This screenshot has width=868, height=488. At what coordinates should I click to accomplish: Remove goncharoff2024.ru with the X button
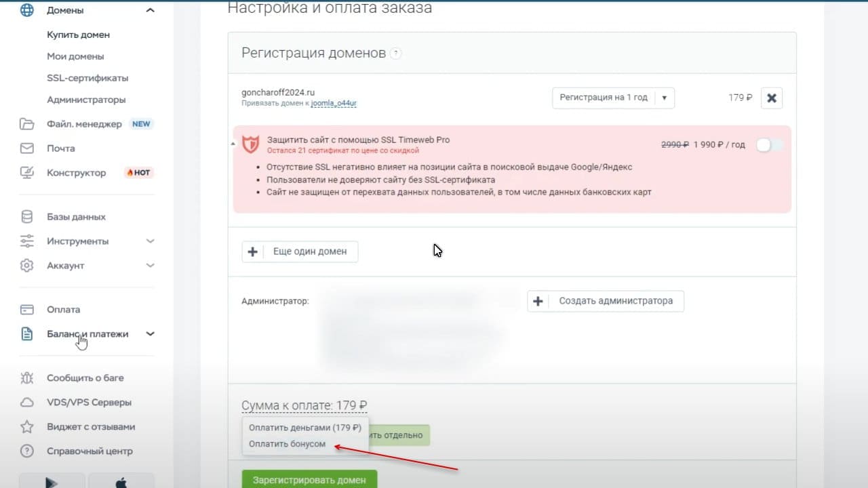[772, 98]
